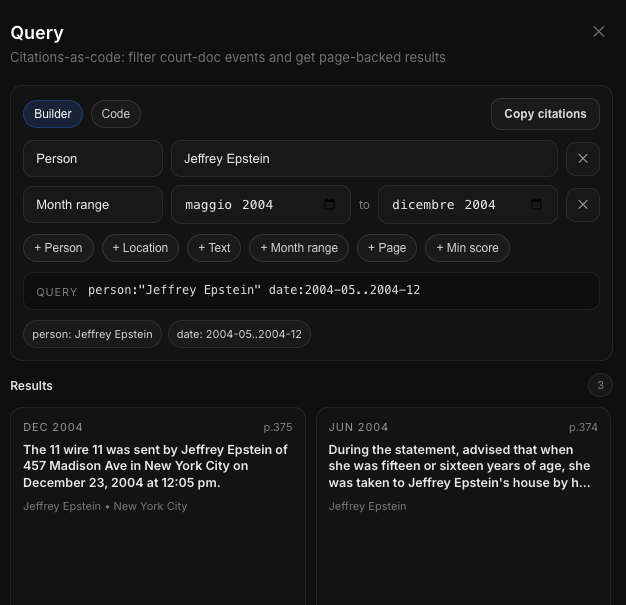
Task: Edit the Jeffrey Epstein person field
Action: 364,159
